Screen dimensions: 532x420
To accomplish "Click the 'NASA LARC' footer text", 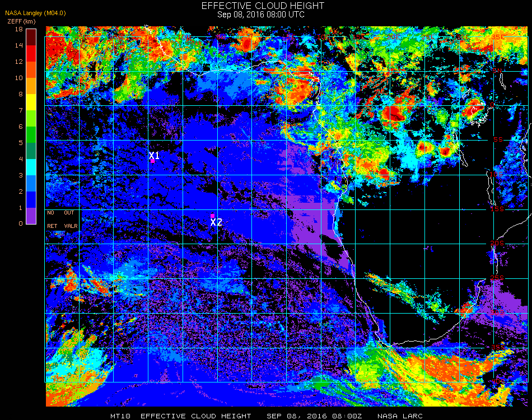I will 400,416.
